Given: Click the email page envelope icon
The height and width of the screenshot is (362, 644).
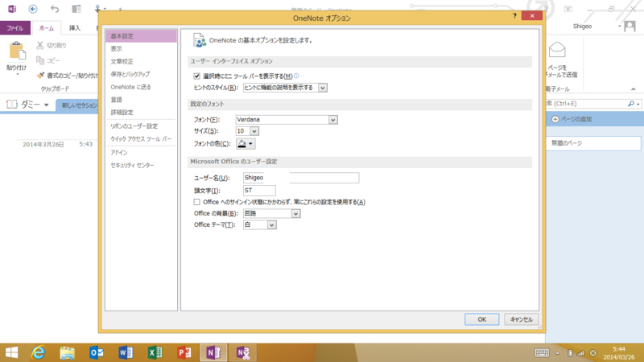Looking at the screenshot, I should click(x=557, y=50).
